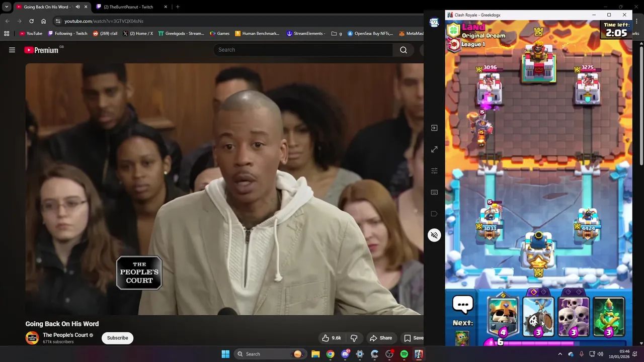
Task: Go back in browser history
Action: point(7,21)
